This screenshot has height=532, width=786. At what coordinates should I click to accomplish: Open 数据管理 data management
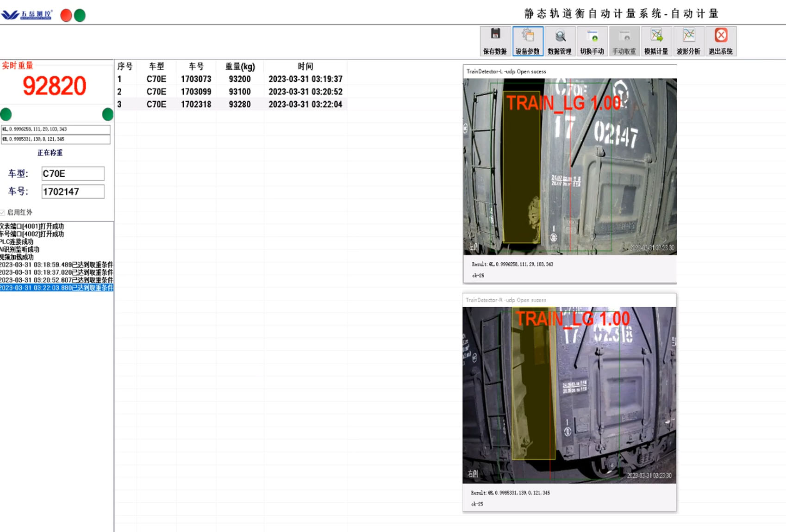[559, 41]
